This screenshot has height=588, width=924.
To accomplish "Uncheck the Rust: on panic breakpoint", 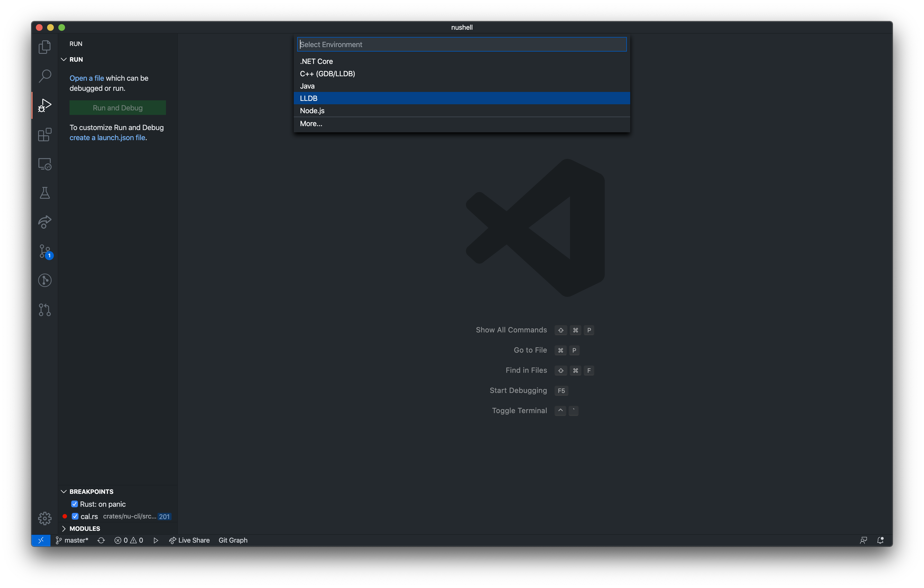I will [75, 504].
